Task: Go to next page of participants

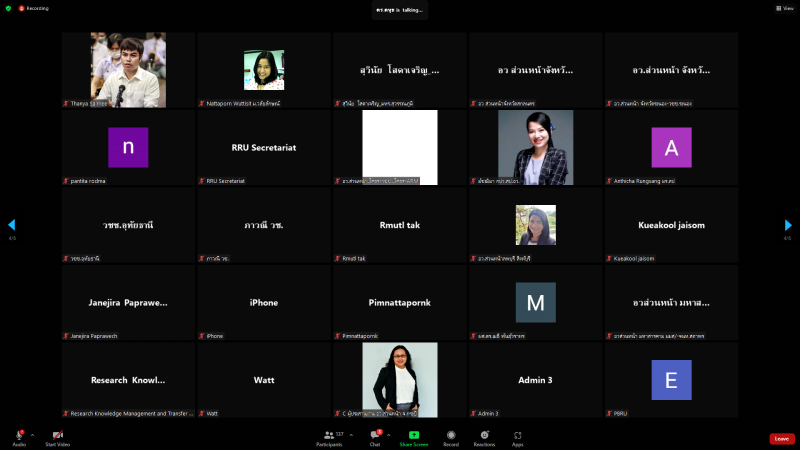Action: click(x=788, y=225)
